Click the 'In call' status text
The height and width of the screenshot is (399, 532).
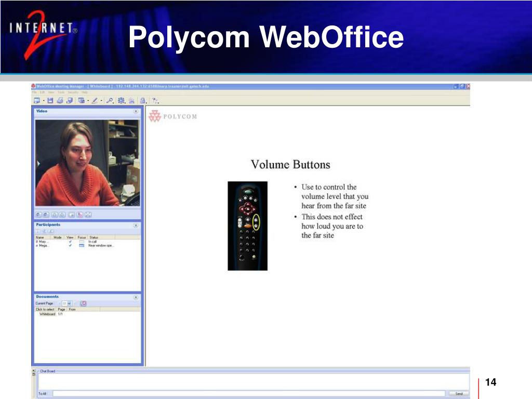point(92,242)
